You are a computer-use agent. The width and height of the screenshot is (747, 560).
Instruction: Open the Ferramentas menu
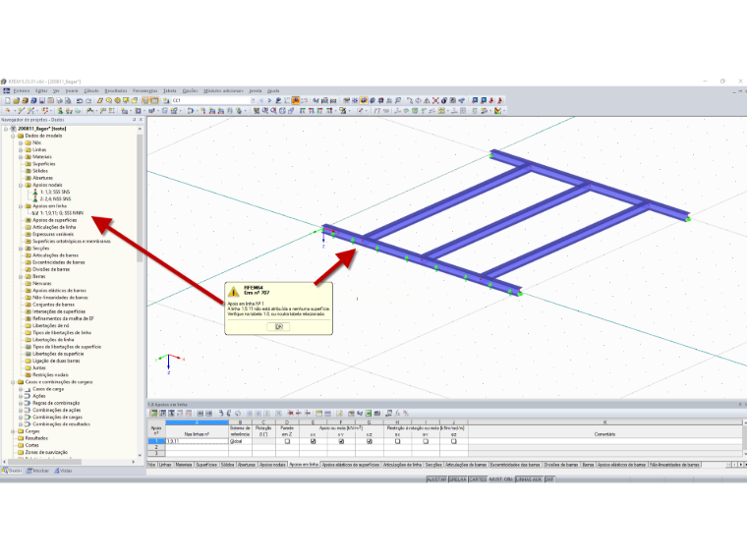pyautogui.click(x=144, y=90)
